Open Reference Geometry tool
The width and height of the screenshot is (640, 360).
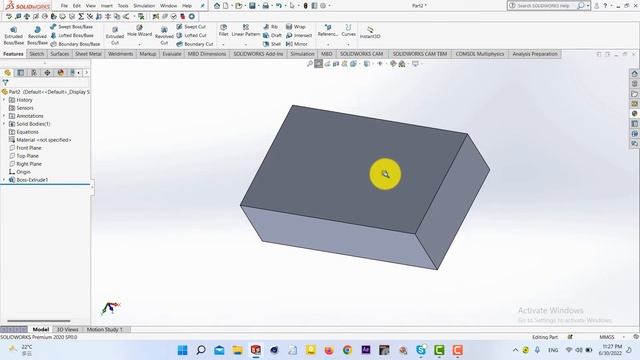pos(328,31)
